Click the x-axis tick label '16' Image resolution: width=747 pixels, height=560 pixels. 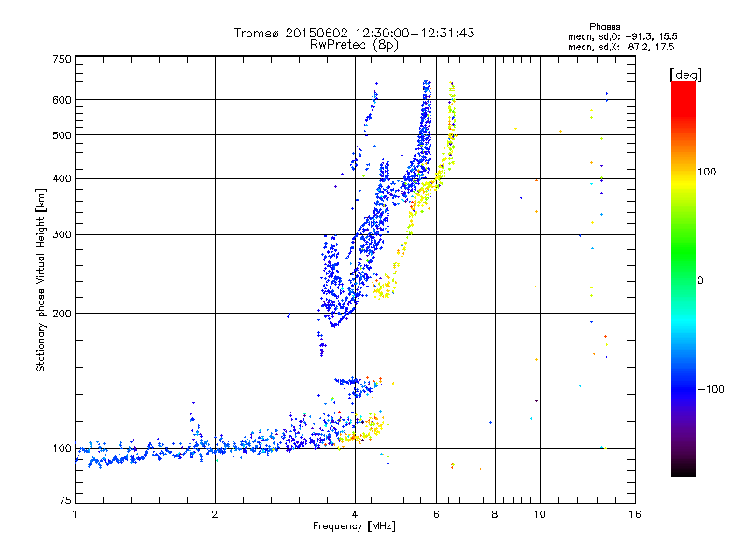tap(635, 514)
